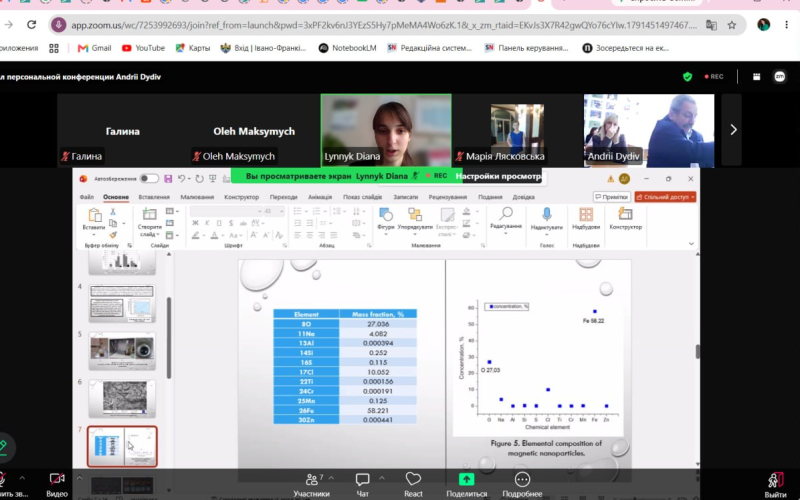Click the green encryption shield icon
800x500 pixels.
[687, 77]
